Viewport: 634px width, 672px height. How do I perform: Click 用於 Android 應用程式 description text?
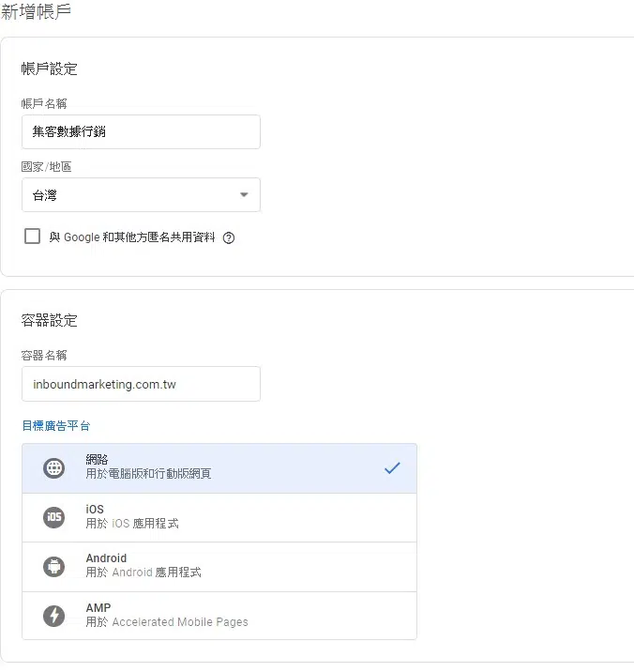pos(143,573)
